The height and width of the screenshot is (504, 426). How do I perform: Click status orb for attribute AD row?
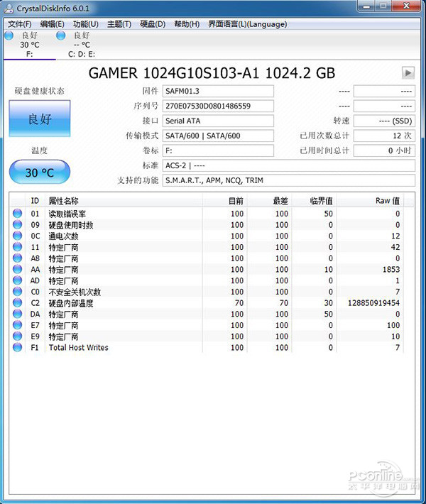click(x=17, y=280)
